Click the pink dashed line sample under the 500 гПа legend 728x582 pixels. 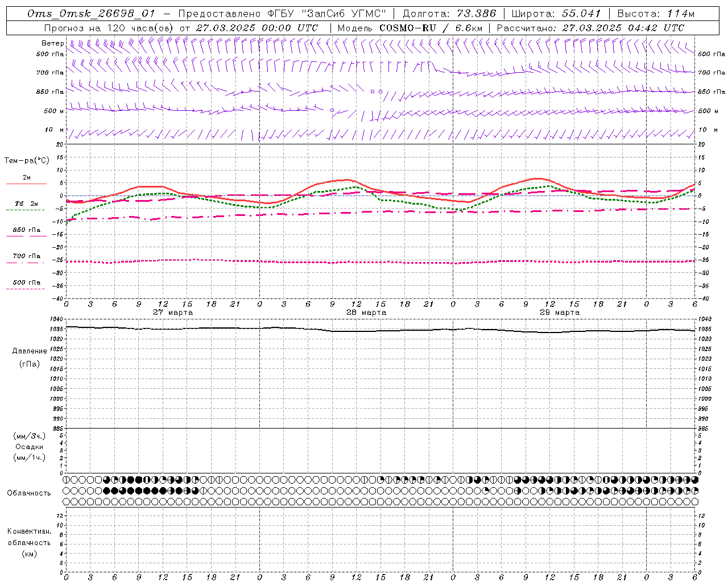26,289
